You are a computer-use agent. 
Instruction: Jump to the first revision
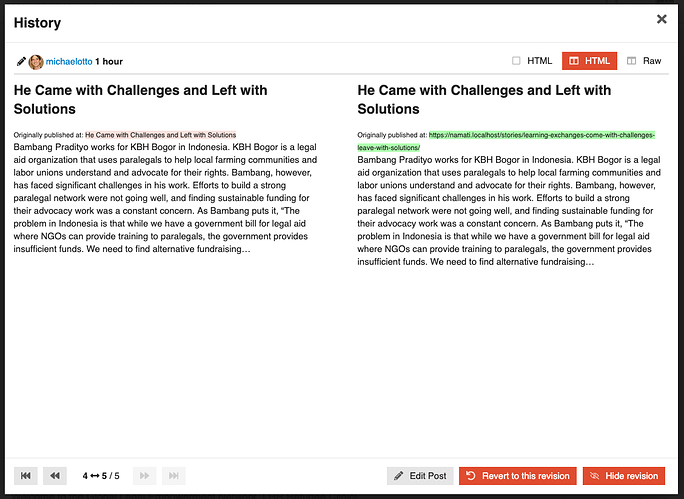26,475
